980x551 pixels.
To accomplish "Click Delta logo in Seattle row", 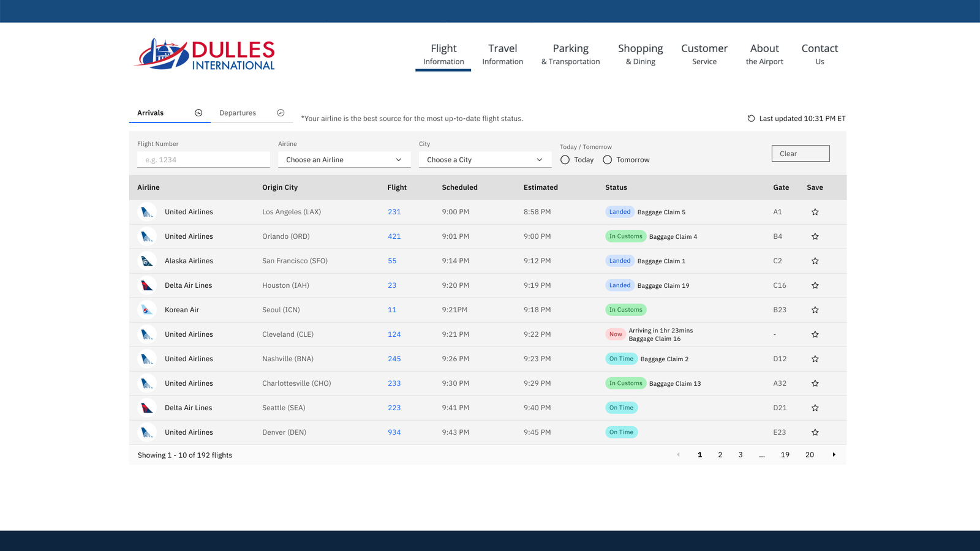I will click(147, 408).
